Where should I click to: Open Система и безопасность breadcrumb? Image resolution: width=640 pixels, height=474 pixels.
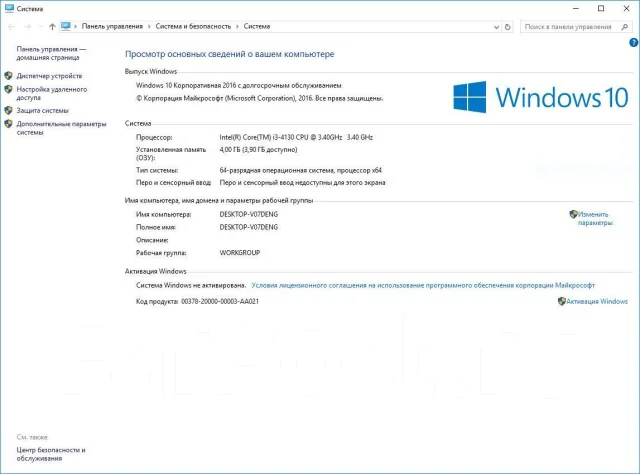point(193,26)
